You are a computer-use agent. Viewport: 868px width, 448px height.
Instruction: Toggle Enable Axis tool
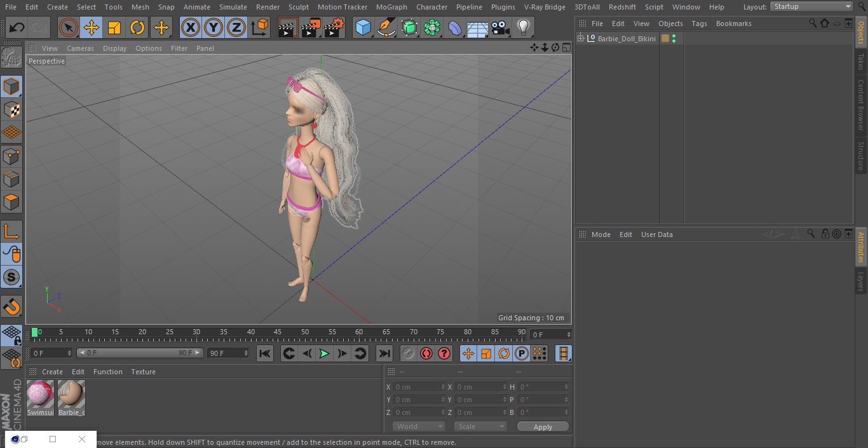pos(11,231)
